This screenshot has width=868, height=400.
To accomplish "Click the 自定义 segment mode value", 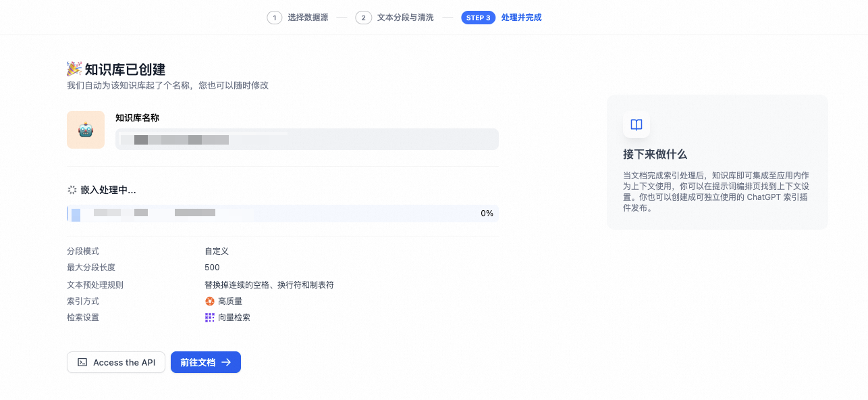I will 217,251.
